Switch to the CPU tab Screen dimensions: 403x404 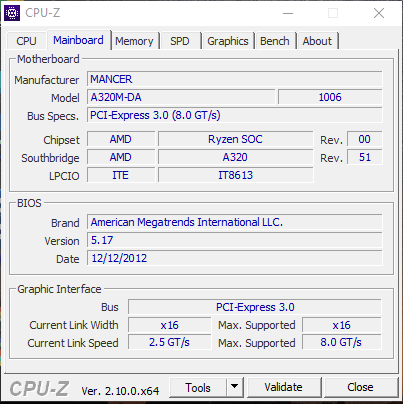26,41
